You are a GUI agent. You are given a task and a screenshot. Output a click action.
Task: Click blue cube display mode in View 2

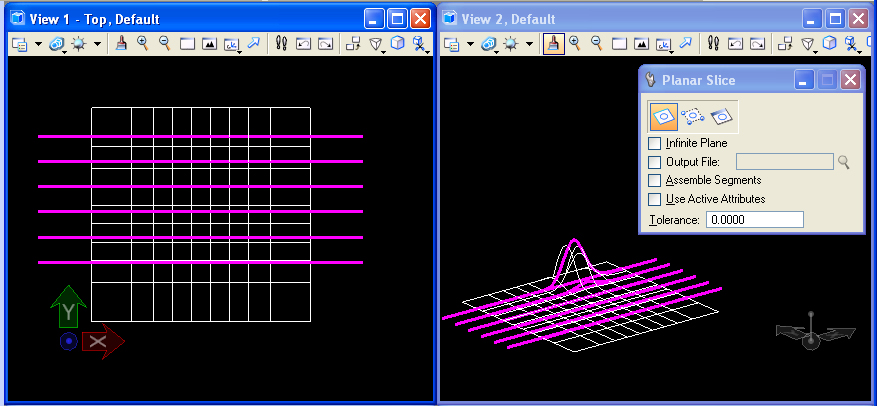tap(829, 44)
